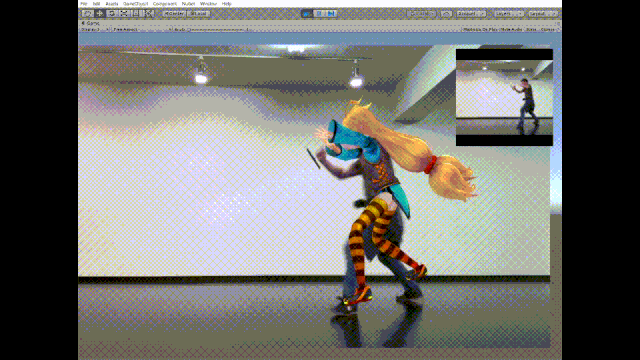Toggle Maximize On Play

tap(480, 29)
